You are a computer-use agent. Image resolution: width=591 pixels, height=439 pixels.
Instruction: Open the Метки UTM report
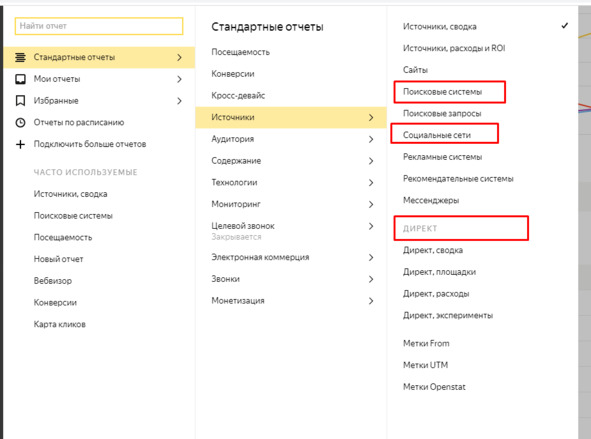(x=426, y=365)
